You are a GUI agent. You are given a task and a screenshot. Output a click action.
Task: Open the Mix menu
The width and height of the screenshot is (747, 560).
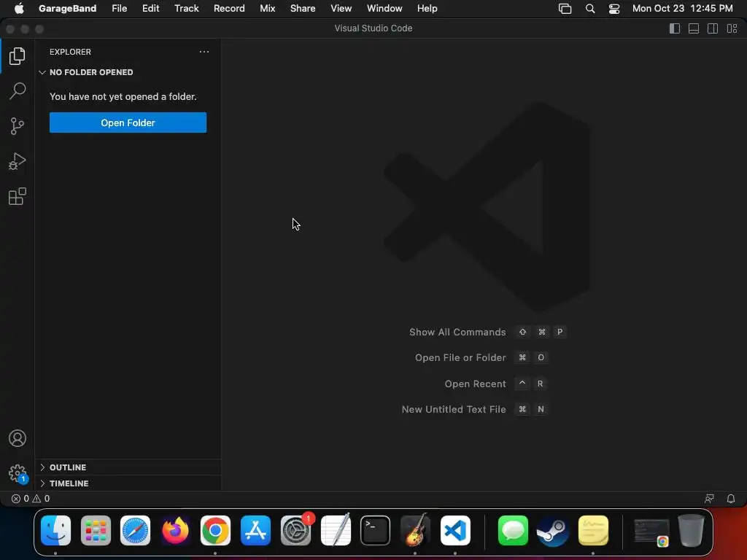(267, 8)
